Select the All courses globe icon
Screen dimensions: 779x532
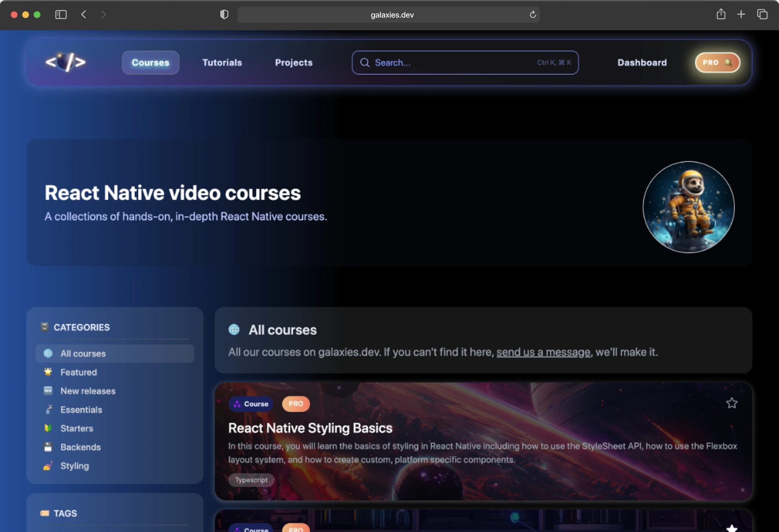point(48,353)
